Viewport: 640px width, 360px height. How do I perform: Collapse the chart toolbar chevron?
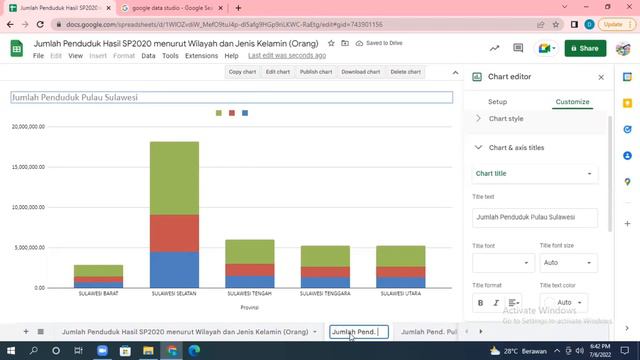click(x=456, y=73)
